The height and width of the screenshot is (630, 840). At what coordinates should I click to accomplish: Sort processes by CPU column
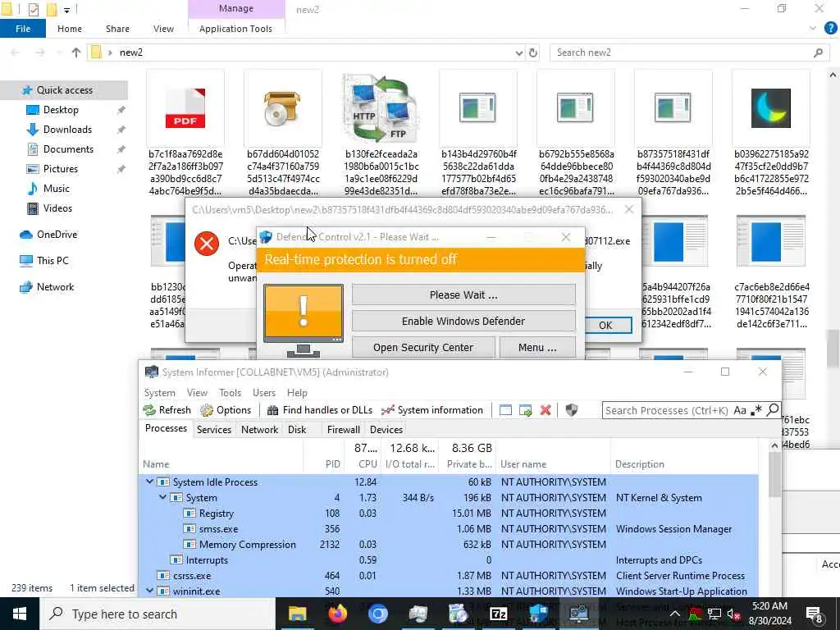(367, 464)
